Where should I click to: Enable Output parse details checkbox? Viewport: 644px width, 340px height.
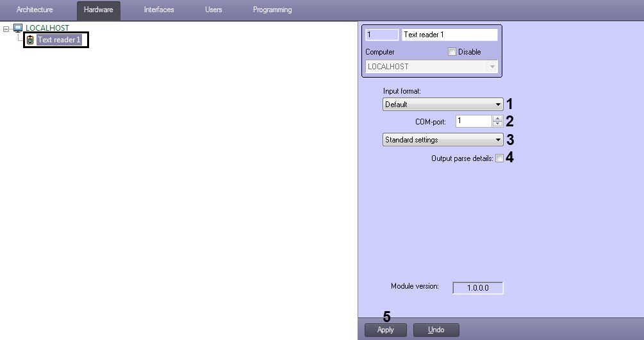499,158
